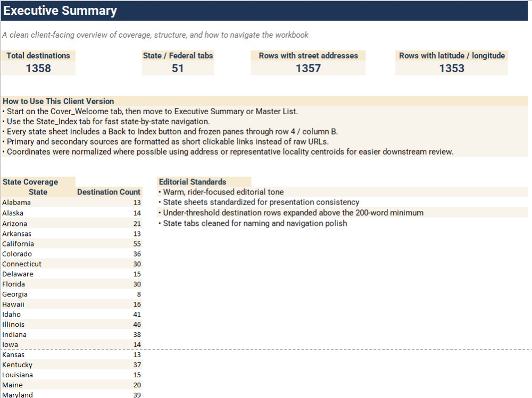Viewport: 532px width, 398px height.
Task: Select the State column header
Action: (x=38, y=192)
